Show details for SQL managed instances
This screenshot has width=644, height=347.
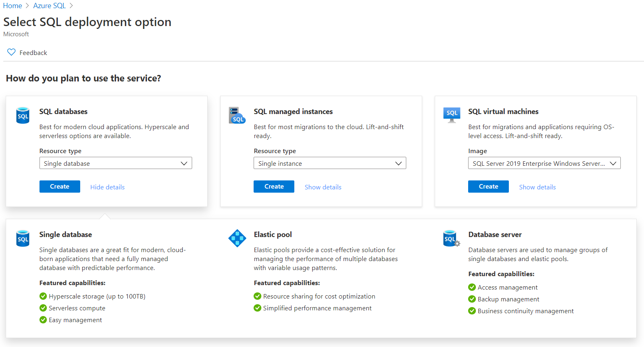pos(323,187)
